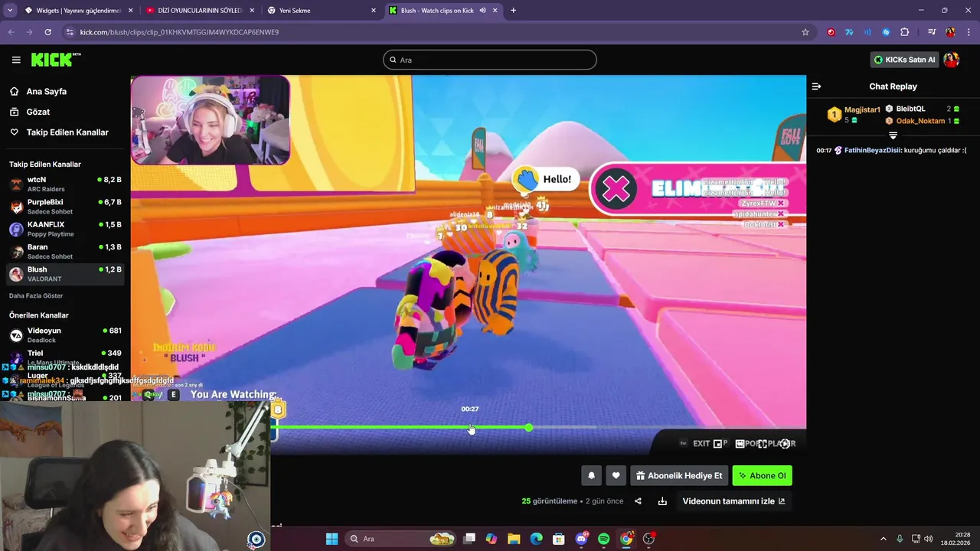
Task: Go to Kick home via the logo
Action: (x=56, y=60)
